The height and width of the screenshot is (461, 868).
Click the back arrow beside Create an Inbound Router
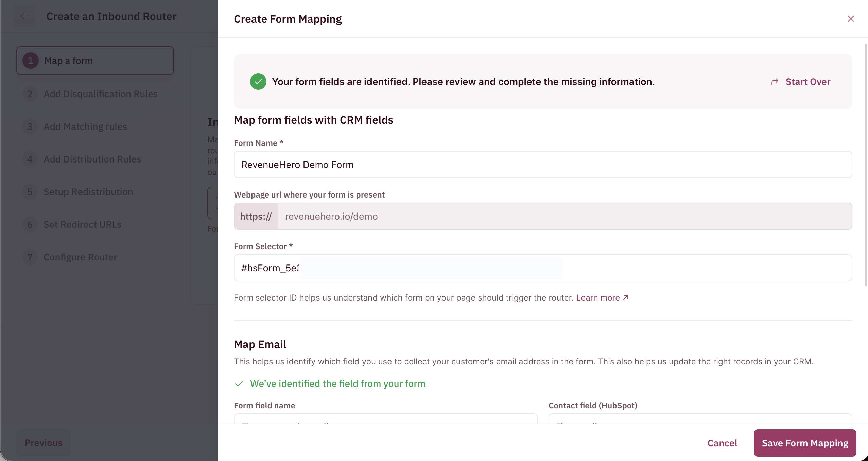24,16
